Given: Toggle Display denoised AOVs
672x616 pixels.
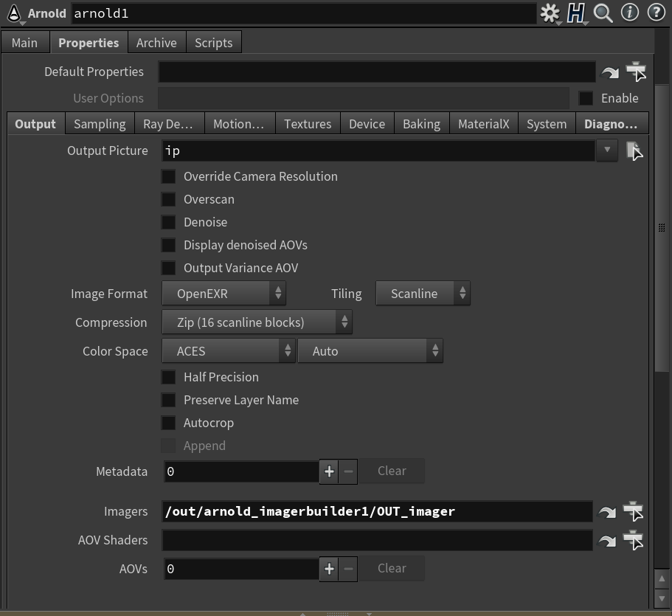Looking at the screenshot, I should pos(168,245).
